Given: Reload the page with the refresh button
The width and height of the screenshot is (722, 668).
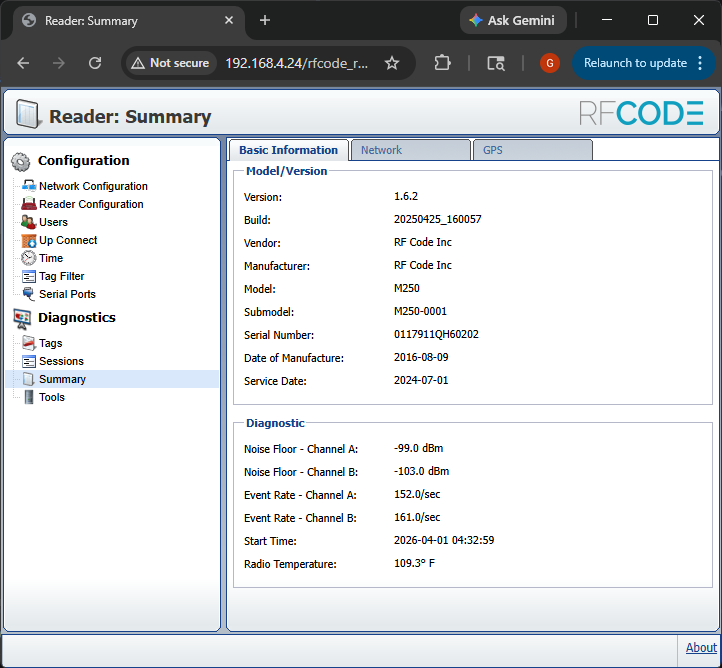Looking at the screenshot, I should [95, 63].
